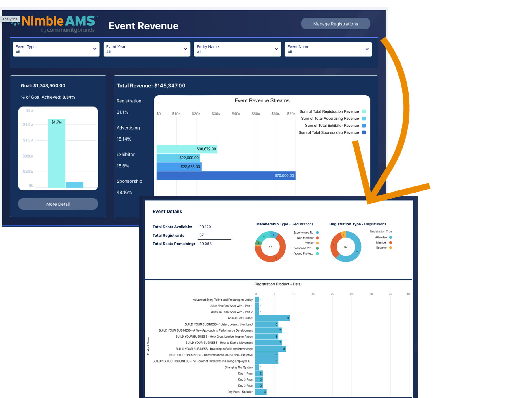Click the Manage Registrations button
Image resolution: width=532 pixels, height=398 pixels.
[x=335, y=24]
